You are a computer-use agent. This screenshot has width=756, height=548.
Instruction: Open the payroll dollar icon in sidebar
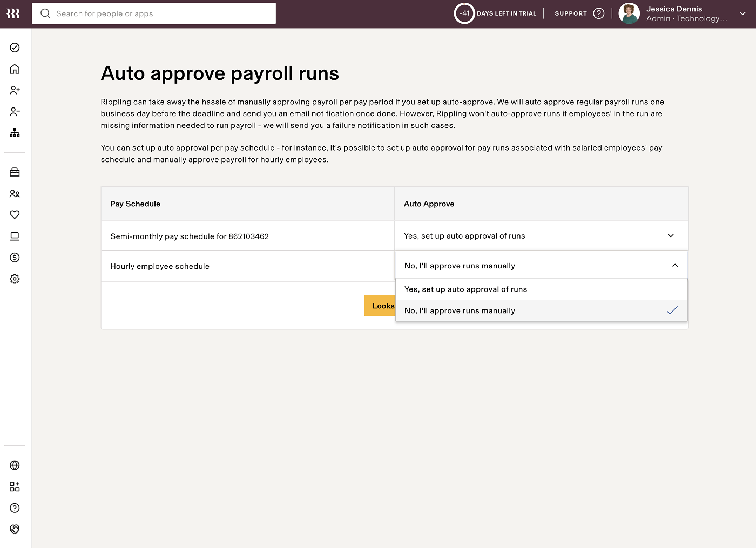tap(15, 258)
